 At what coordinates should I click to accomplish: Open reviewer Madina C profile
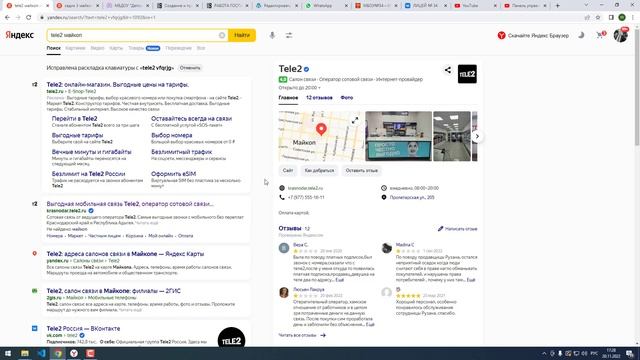(x=405, y=245)
